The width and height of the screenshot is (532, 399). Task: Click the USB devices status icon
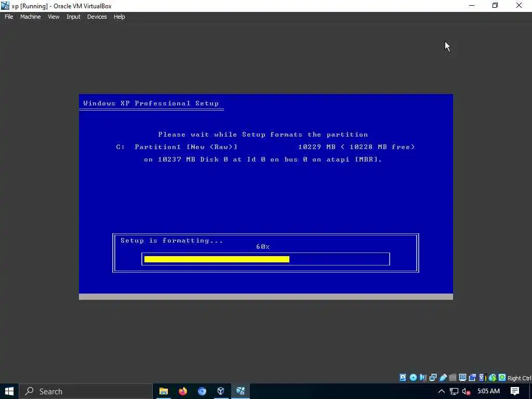(443, 378)
